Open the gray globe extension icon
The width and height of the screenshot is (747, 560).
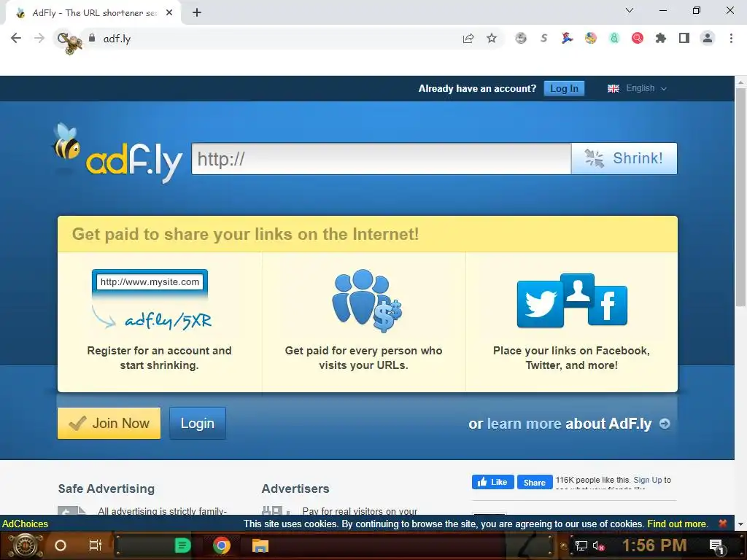coord(521,38)
